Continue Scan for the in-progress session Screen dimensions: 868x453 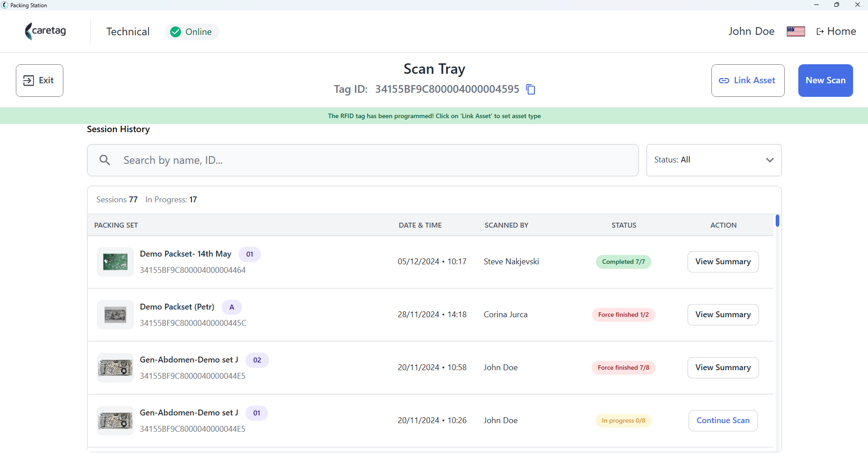[x=723, y=420]
